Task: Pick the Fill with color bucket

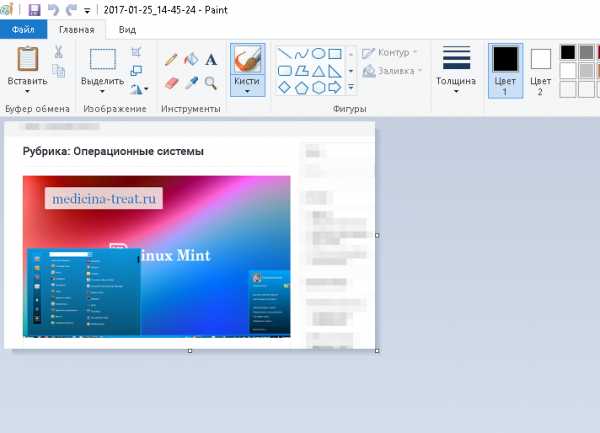Action: [x=191, y=59]
